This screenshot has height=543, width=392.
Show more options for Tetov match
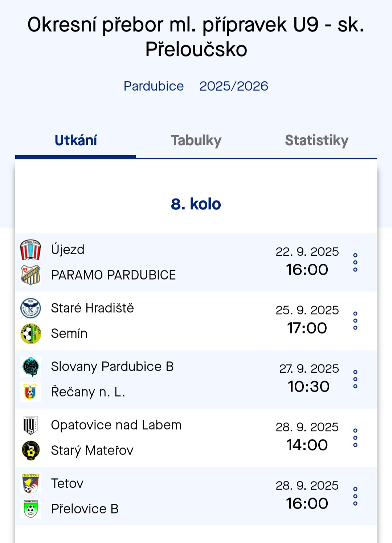pos(355,496)
